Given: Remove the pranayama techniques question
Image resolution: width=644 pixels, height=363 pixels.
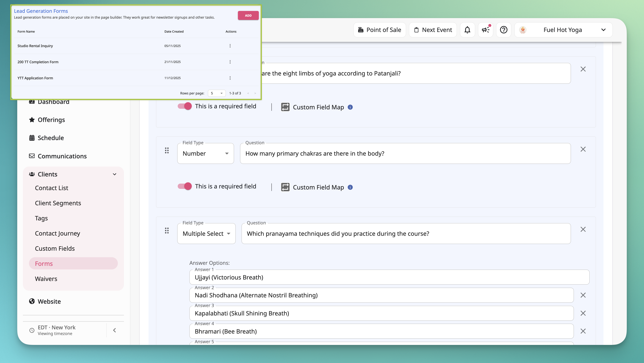Looking at the screenshot, I should tap(583, 229).
